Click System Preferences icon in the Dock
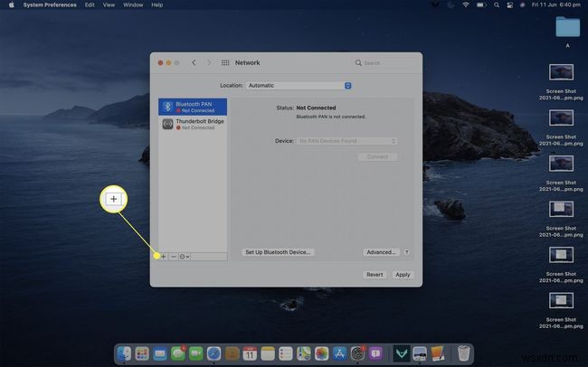Screen dimensions: 588x367 click(357, 353)
